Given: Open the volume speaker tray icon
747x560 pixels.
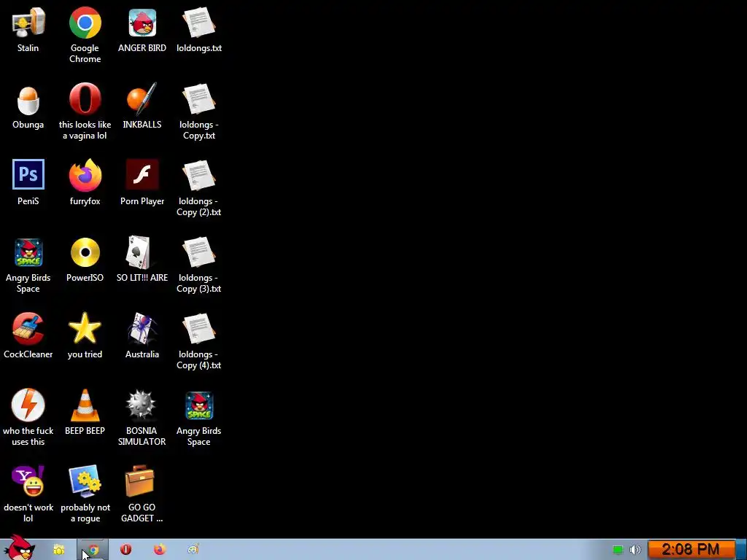Looking at the screenshot, I should [x=635, y=550].
